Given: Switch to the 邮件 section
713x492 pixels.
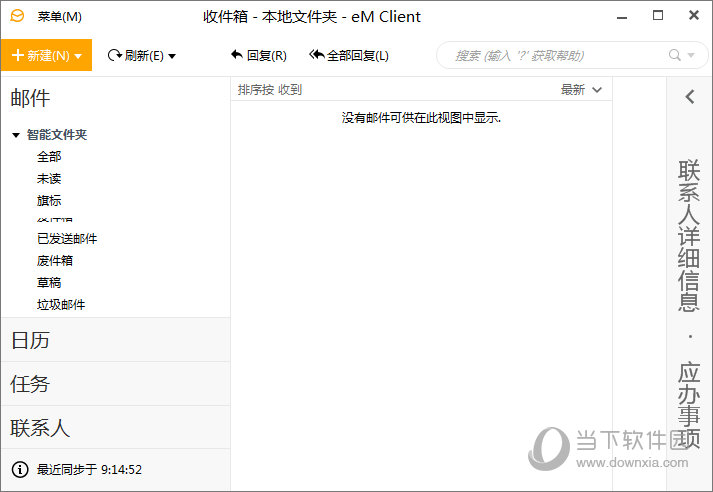Looking at the screenshot, I should point(30,98).
